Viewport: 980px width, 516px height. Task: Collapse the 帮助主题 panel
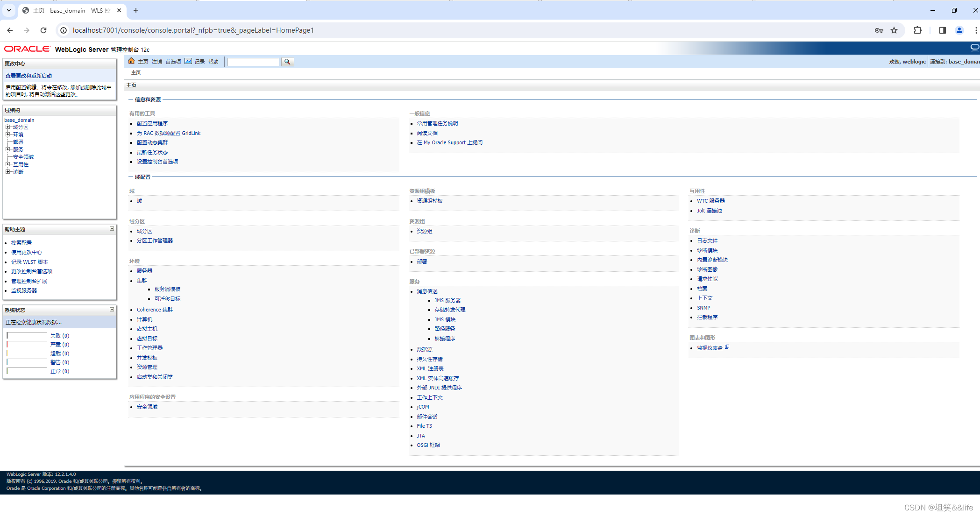(112, 228)
